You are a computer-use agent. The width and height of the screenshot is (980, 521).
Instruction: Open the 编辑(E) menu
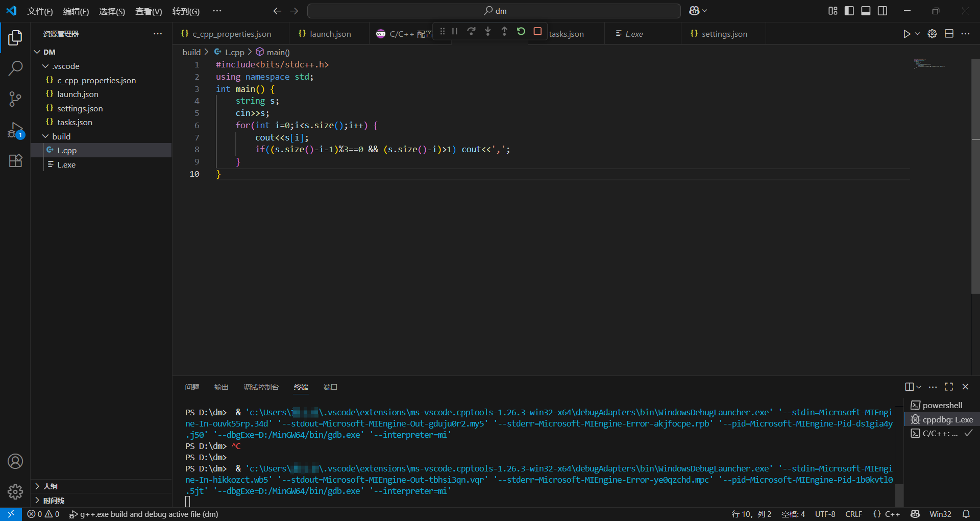(x=76, y=11)
